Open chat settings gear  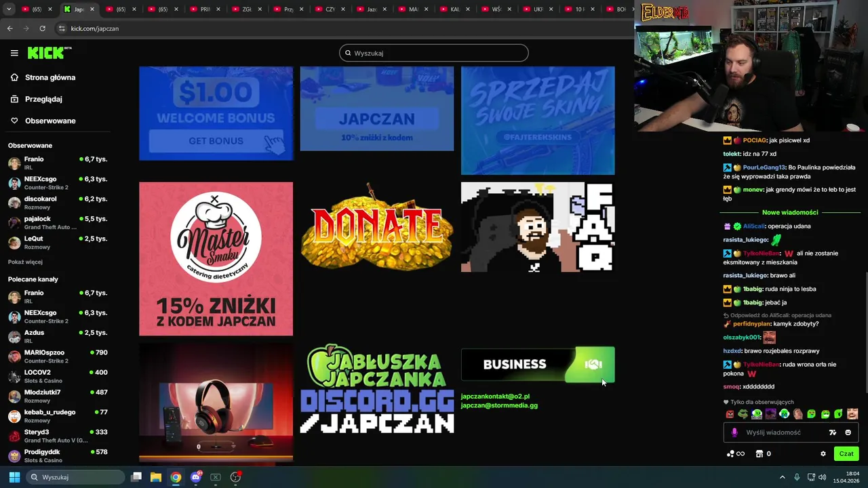823,454
